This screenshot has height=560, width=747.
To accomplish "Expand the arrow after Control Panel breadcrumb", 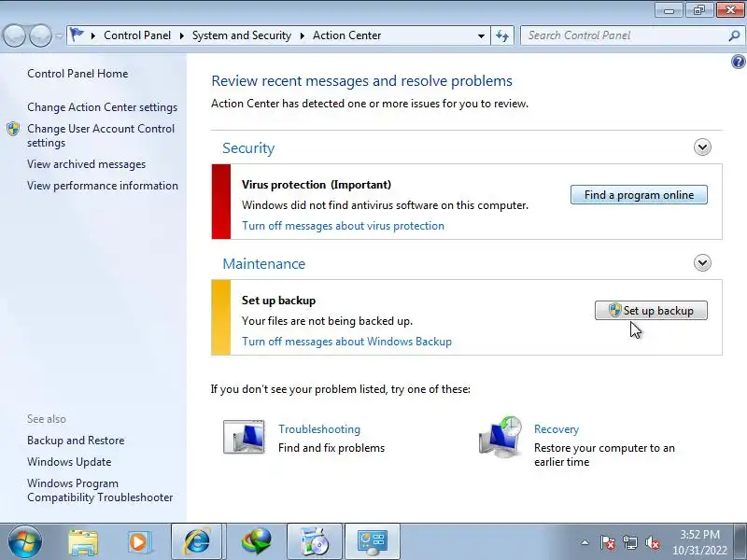I will (x=181, y=35).
